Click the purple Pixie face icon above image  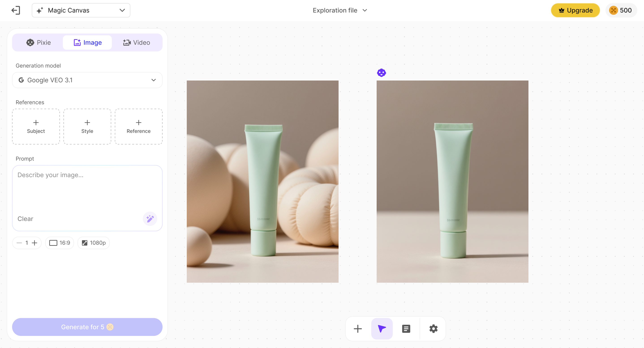pos(382,73)
